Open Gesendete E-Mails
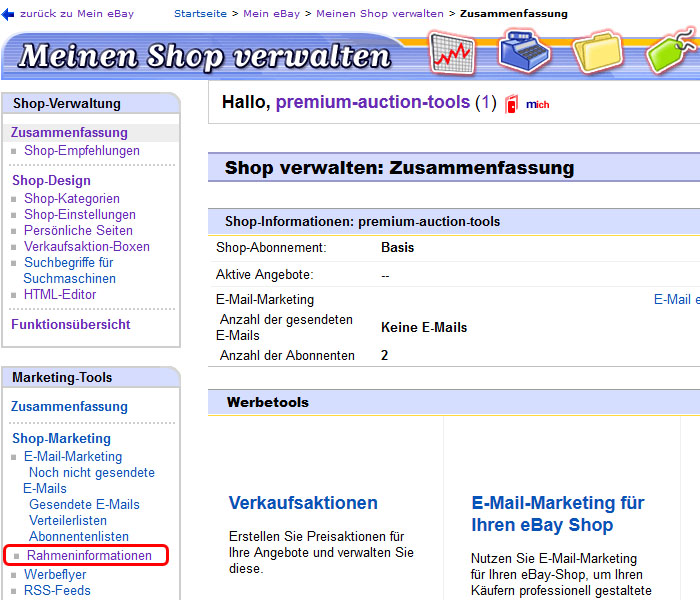The height and width of the screenshot is (600, 700). coord(84,504)
